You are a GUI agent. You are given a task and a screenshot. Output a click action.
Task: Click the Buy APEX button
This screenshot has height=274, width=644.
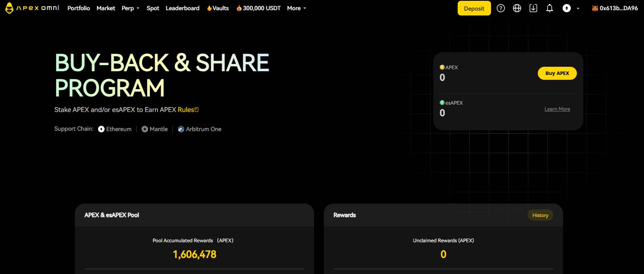557,73
